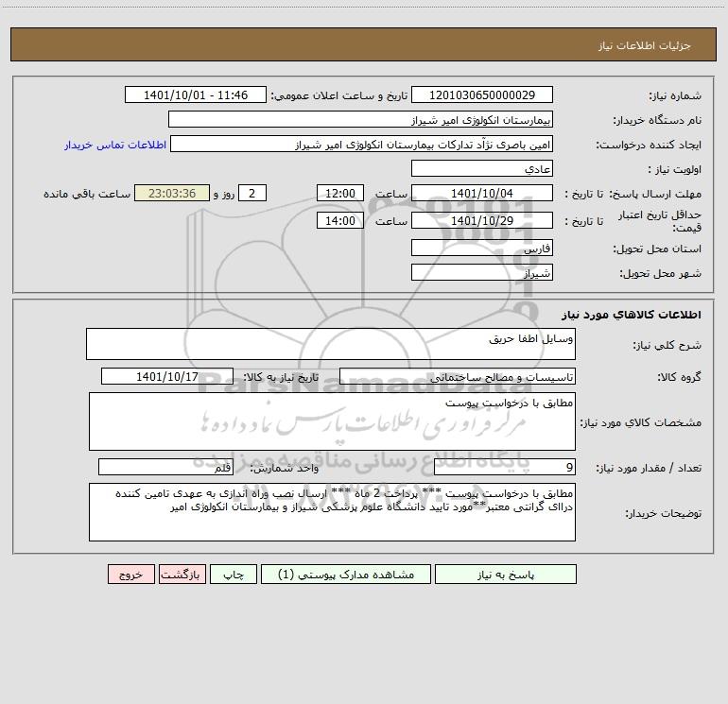The width and height of the screenshot is (728, 704).
Task: Open مشاهده مدارک پیوستی (1) attachments
Action: coord(345,574)
